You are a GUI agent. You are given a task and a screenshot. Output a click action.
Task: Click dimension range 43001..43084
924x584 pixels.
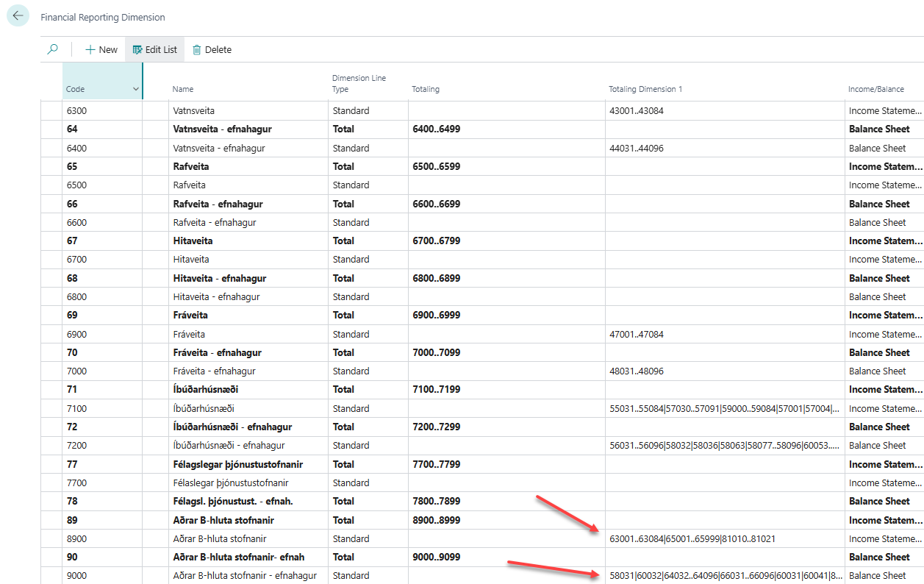(637, 111)
